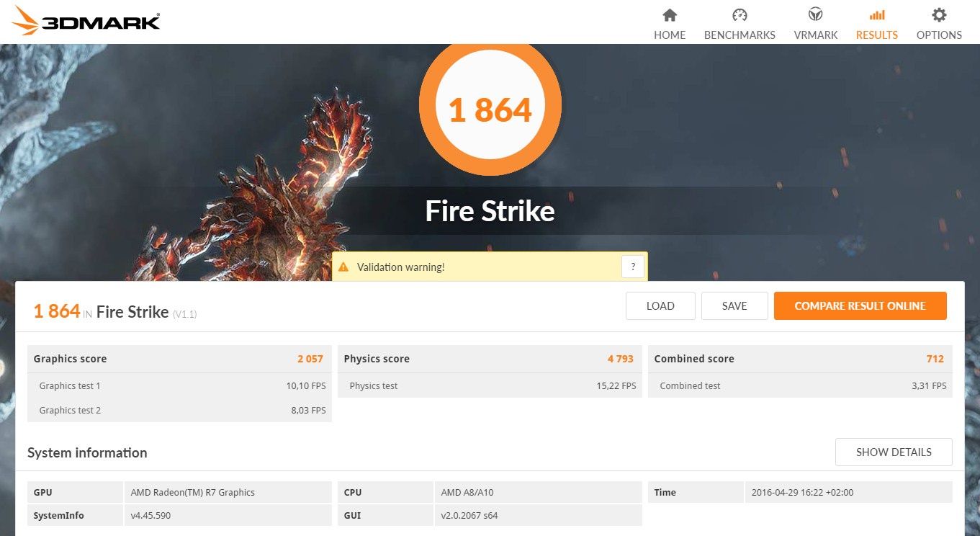Click the Results bar chart icon

pyautogui.click(x=877, y=15)
